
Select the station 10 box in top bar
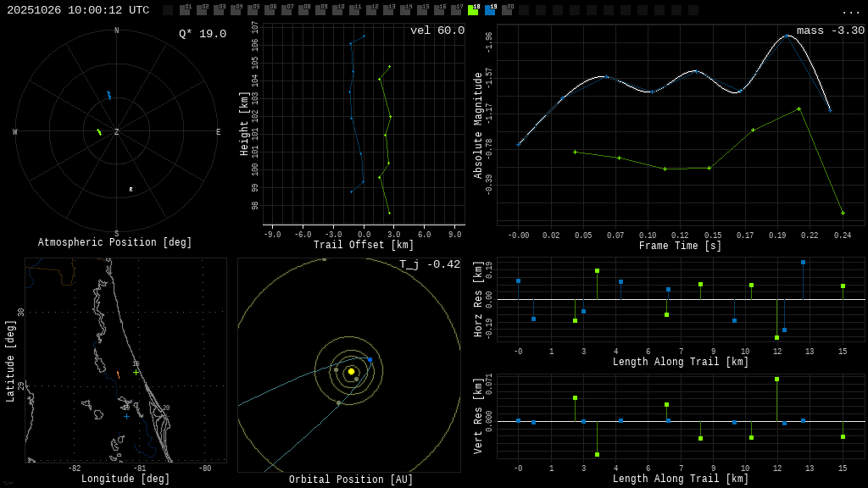click(337, 10)
